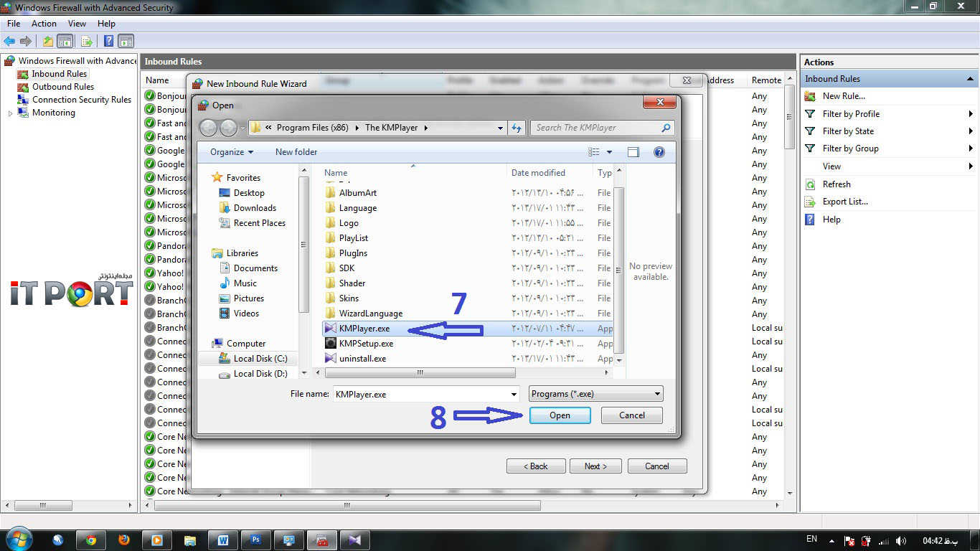Open the WizardLanguage folder
Image resolution: width=980 pixels, height=551 pixels.
pyautogui.click(x=371, y=314)
